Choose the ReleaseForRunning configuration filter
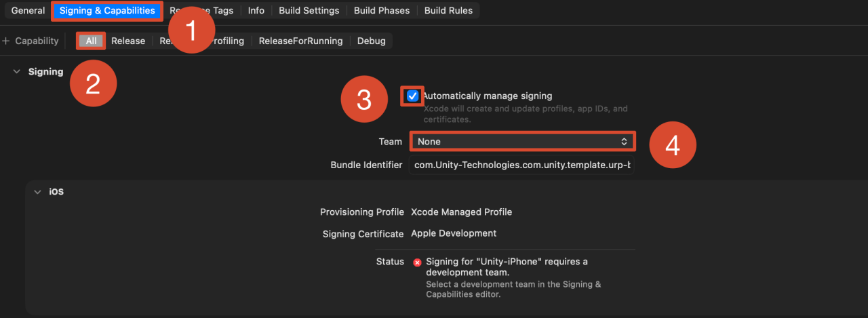Image resolution: width=868 pixels, height=318 pixels. click(x=300, y=41)
